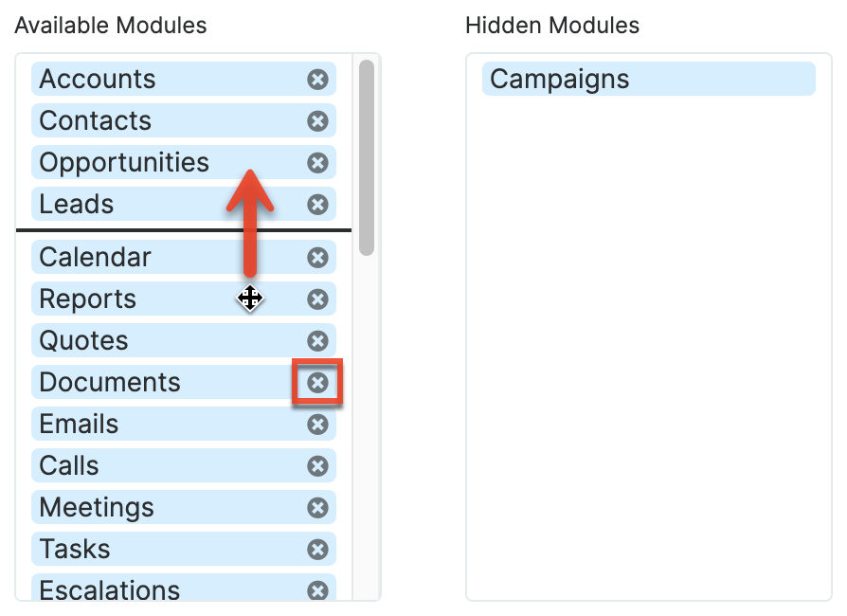
Task: Remove the Leads module
Action: click(317, 205)
